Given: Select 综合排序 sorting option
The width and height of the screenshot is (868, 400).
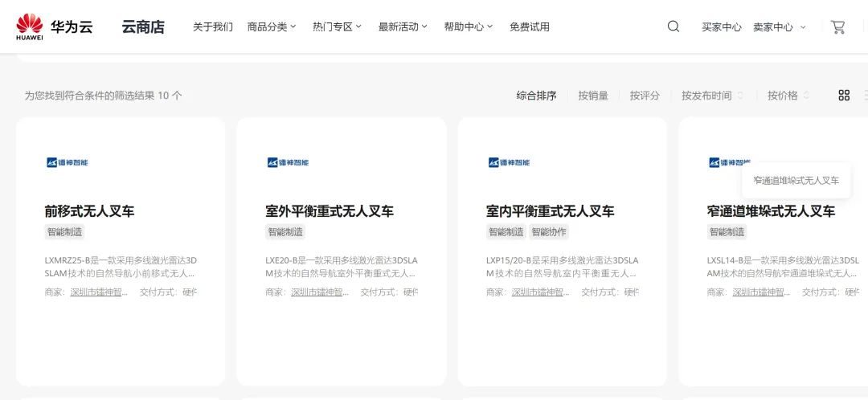Looking at the screenshot, I should pos(536,96).
